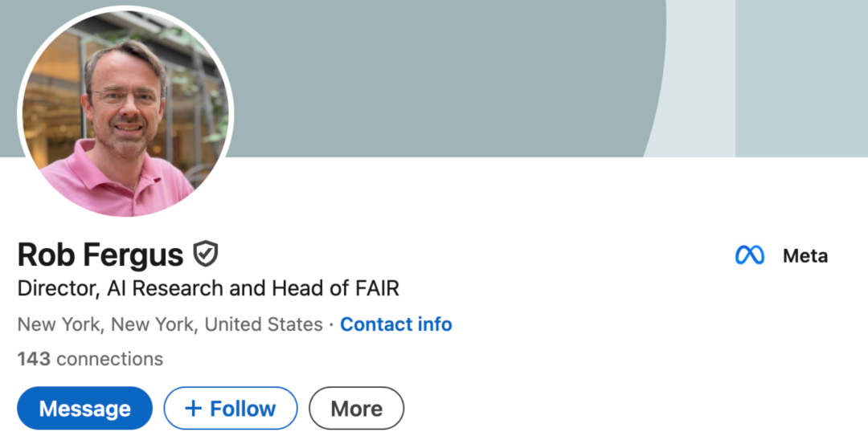Open the Contact info link
Screen dimensions: 868x440
coord(395,324)
